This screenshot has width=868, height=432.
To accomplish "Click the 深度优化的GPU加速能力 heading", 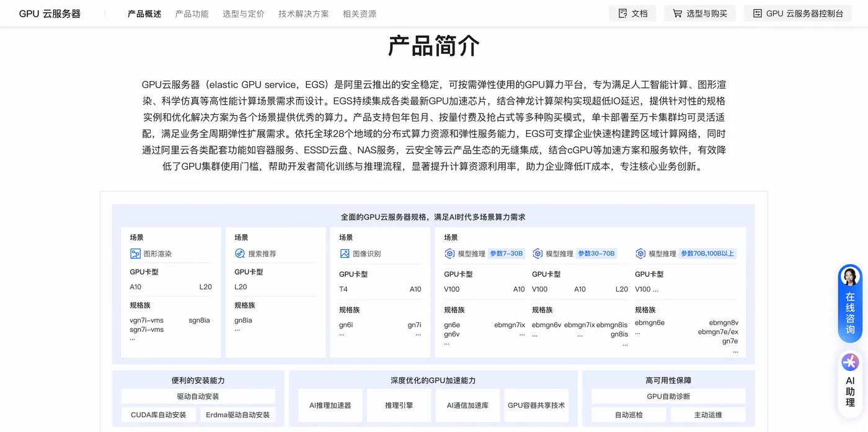I will pyautogui.click(x=433, y=381).
